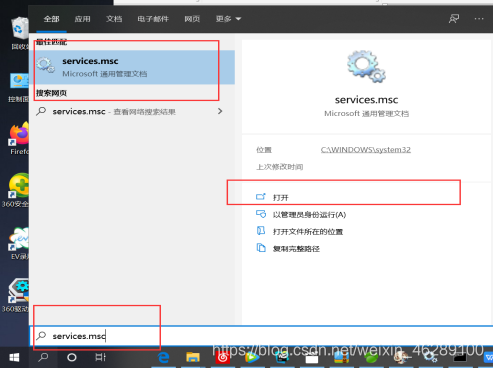Open File Explorer from taskbar
Viewport: 494px width, 369px height.
[193, 358]
